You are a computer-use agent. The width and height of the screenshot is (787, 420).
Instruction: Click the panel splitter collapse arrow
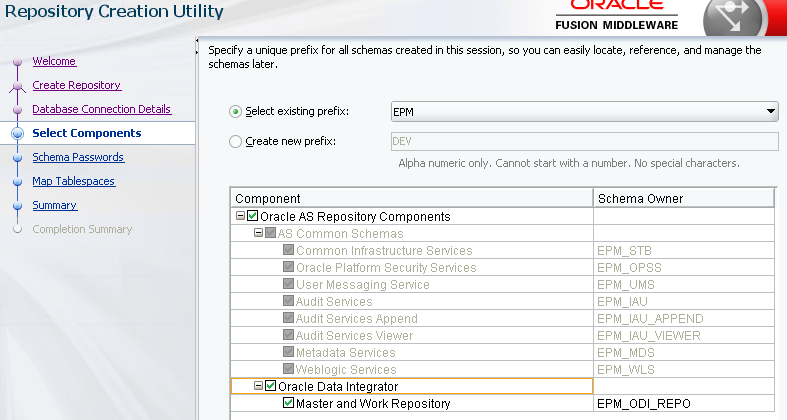(x=197, y=40)
